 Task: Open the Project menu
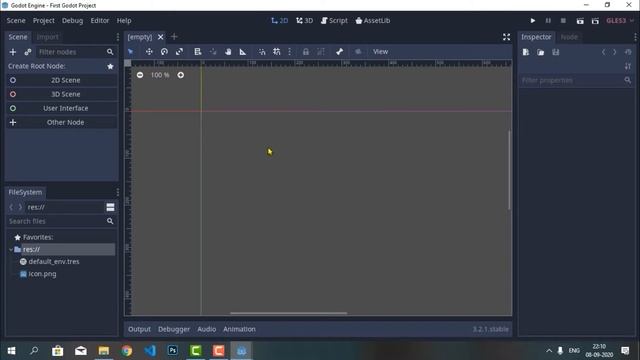point(44,20)
